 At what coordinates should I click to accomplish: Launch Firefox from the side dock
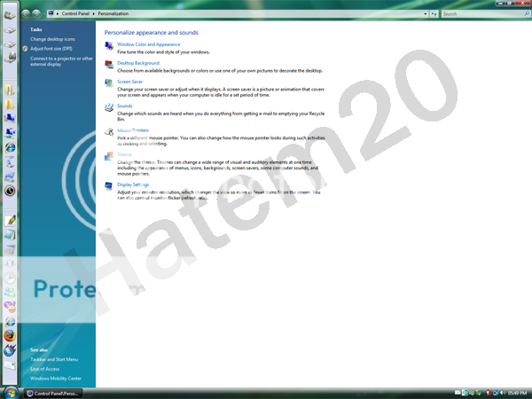10,335
